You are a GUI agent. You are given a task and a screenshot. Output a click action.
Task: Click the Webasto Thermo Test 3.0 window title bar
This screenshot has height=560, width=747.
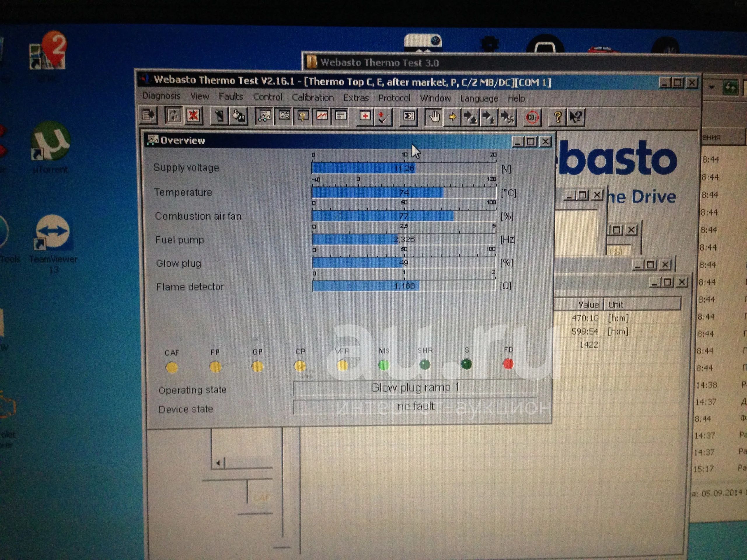[523, 62]
